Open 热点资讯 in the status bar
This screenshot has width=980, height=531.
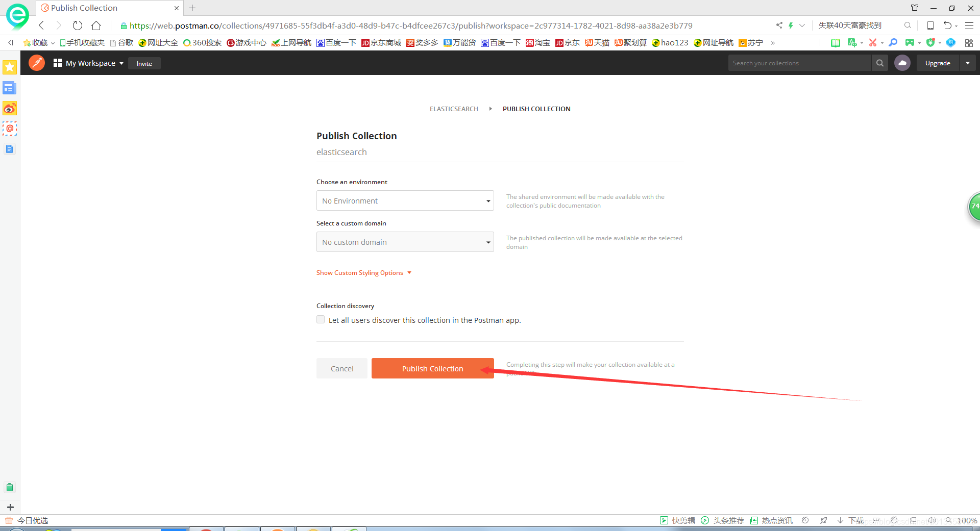coord(771,520)
